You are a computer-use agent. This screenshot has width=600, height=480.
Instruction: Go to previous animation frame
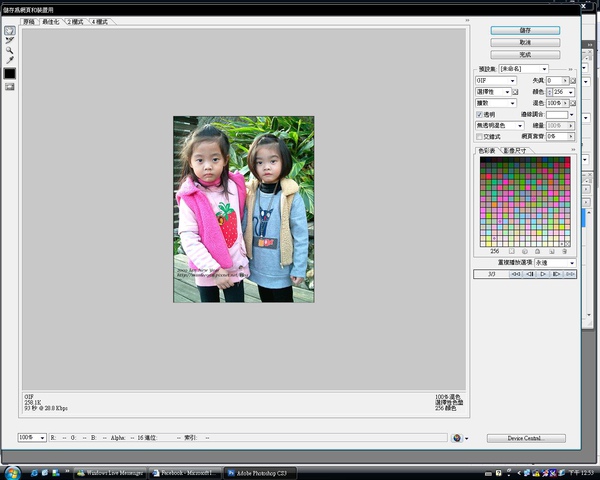pos(530,274)
